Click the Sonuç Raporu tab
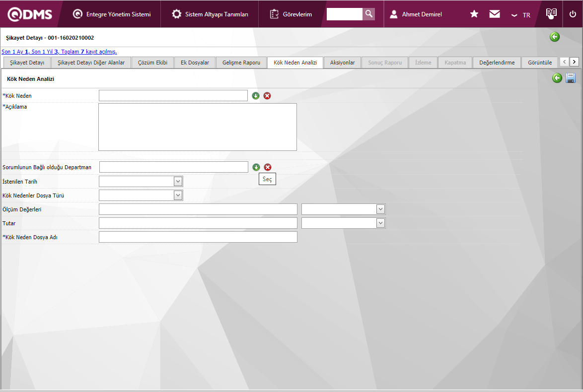 (x=385, y=63)
